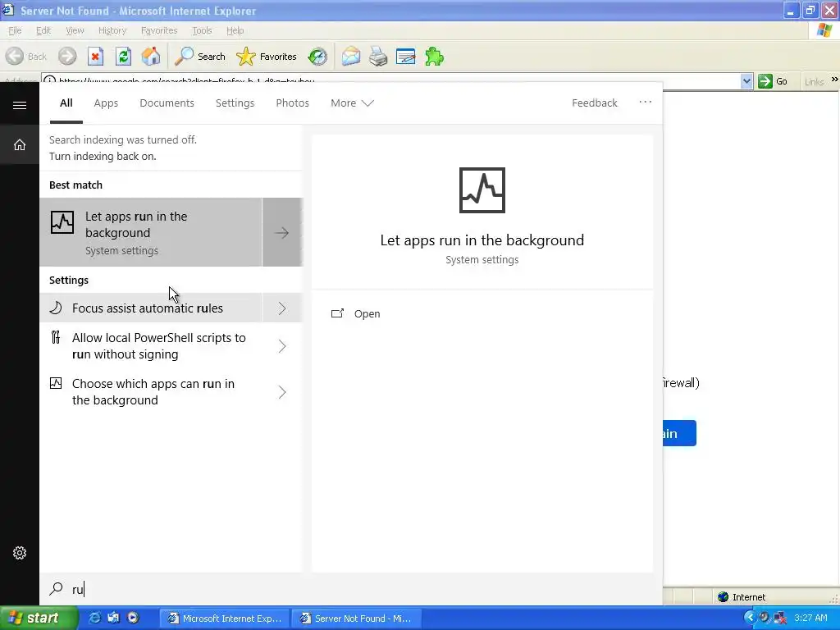Click the Stop (red X) toolbar icon

[95, 57]
